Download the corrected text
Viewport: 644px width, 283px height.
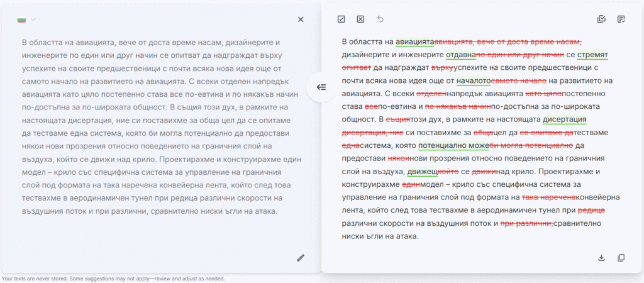(601, 258)
